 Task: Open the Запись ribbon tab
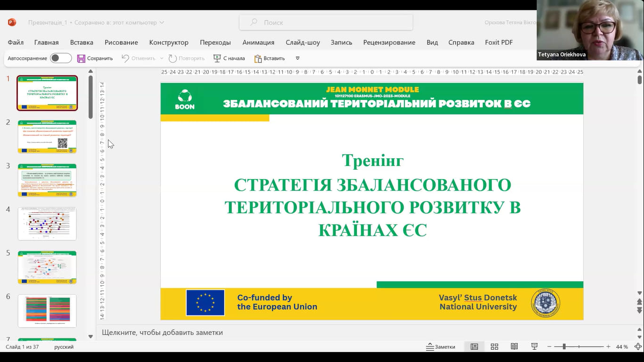pyautogui.click(x=341, y=42)
